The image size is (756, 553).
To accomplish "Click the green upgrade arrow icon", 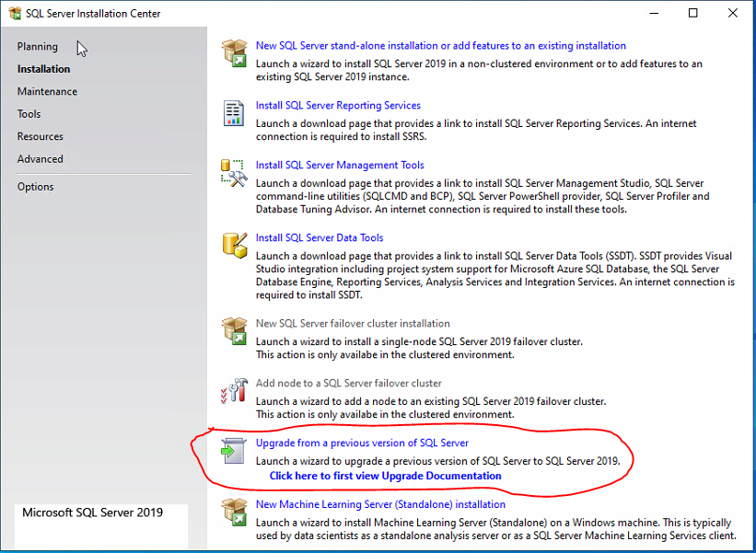I will [233, 449].
